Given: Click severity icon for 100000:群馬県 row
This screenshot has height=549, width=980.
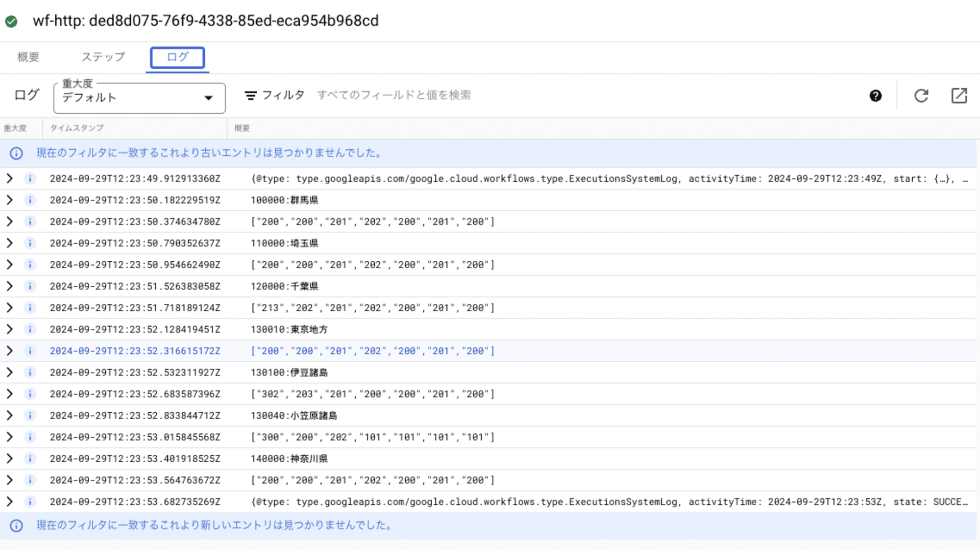Looking at the screenshot, I should click(30, 200).
